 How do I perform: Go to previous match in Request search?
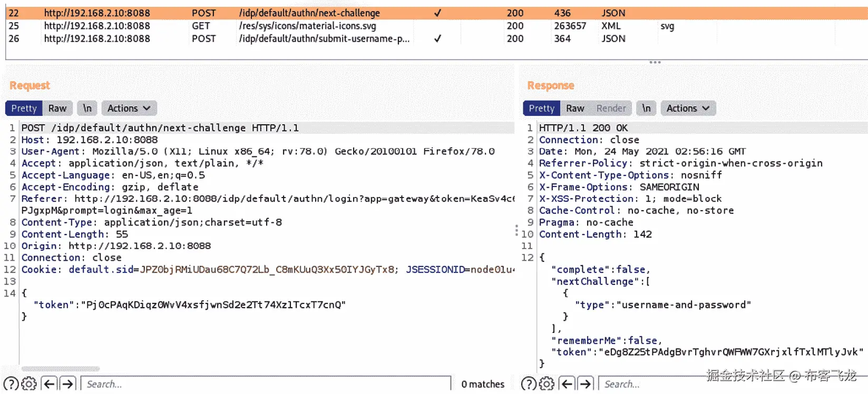[x=50, y=384]
